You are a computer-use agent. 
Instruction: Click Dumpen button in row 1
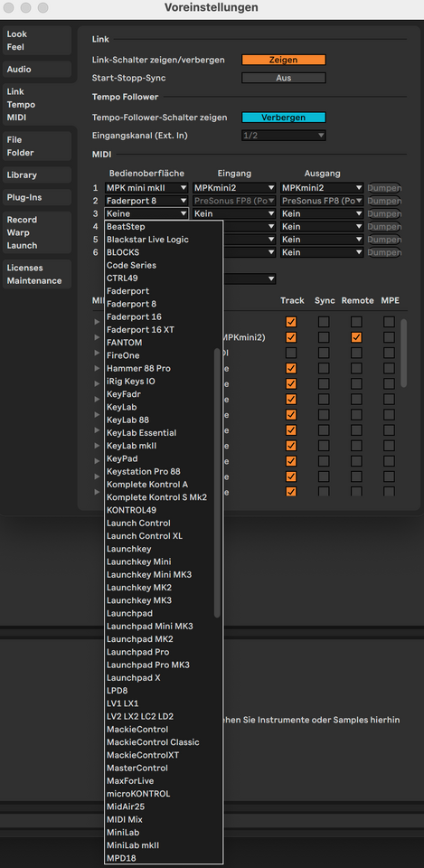coord(385,188)
